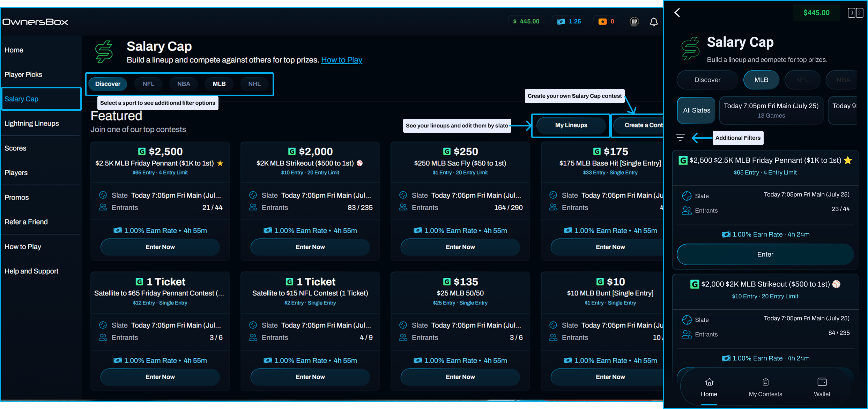Click Enter Now on $2K MLB Strikeout

(x=310, y=247)
